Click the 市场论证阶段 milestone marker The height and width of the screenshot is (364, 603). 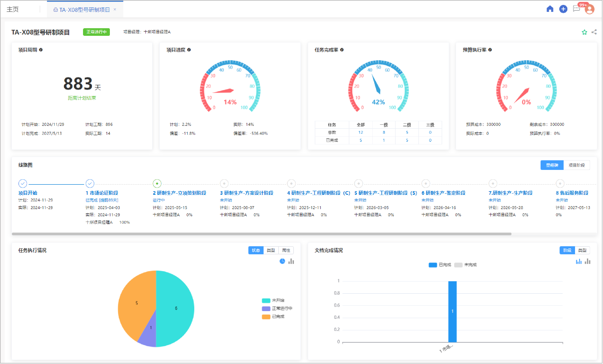tap(90, 183)
